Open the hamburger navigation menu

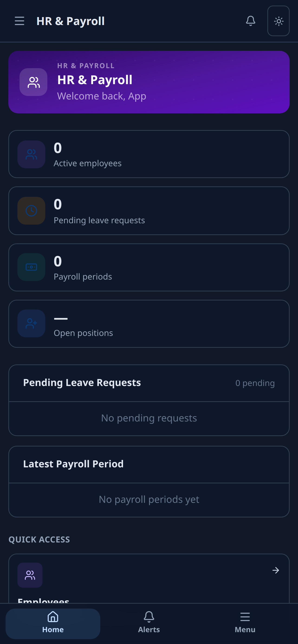pyautogui.click(x=19, y=21)
